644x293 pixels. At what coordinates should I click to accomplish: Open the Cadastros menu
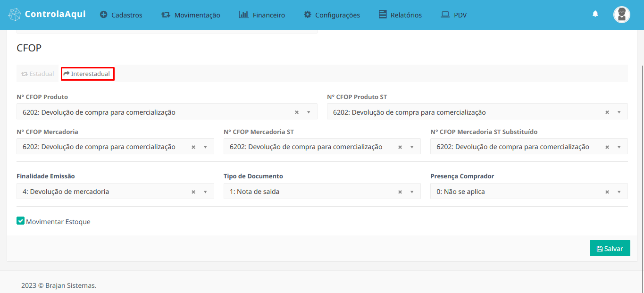[x=121, y=15]
